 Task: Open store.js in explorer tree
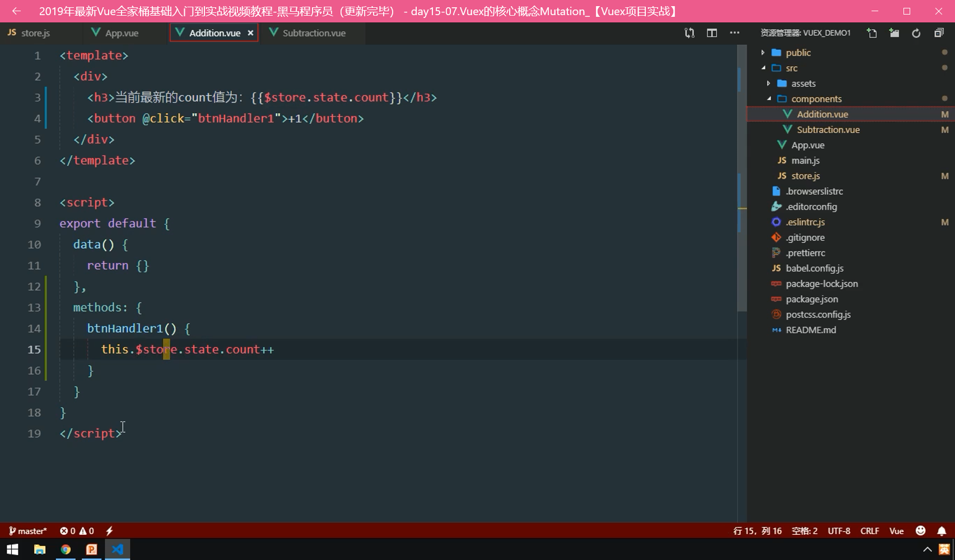pos(851,176)
